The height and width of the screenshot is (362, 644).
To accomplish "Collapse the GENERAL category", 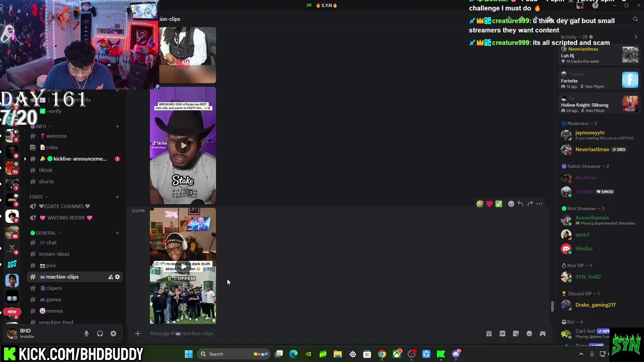I will 46,233.
